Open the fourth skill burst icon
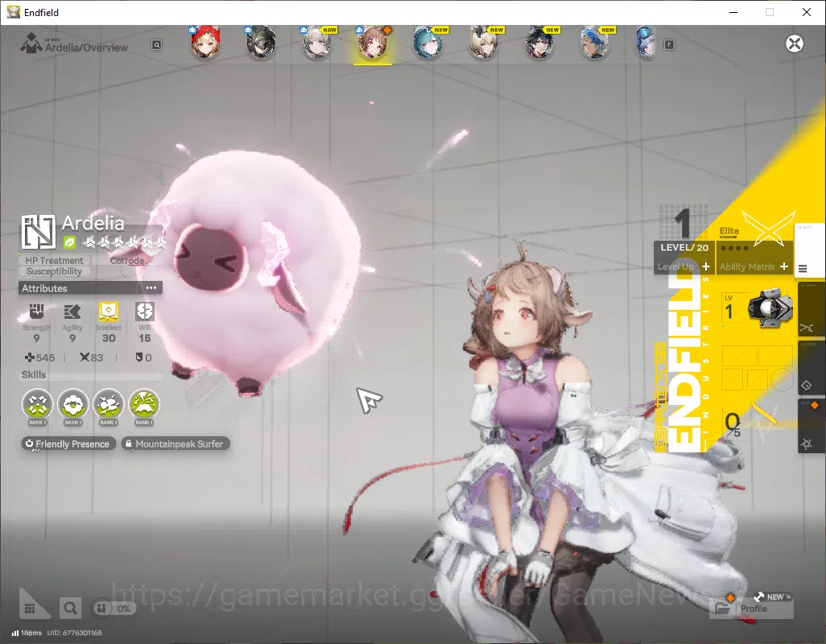The width and height of the screenshot is (826, 644). (x=144, y=404)
